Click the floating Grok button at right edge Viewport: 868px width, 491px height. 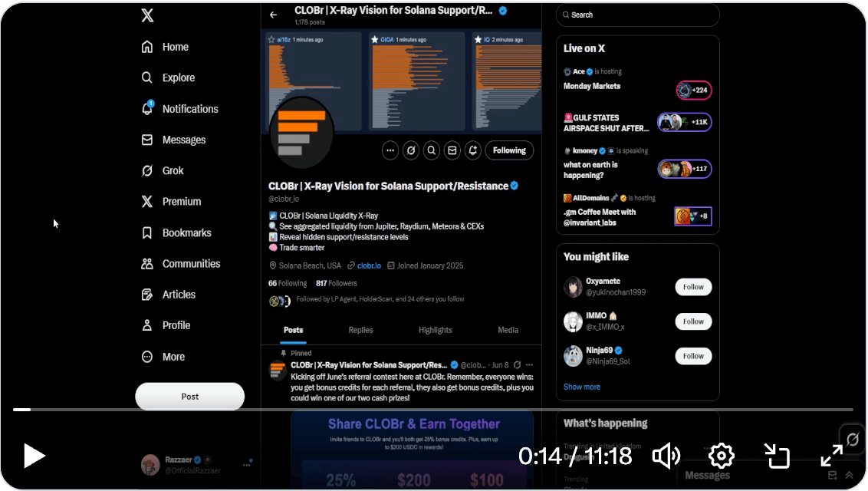pos(853,440)
